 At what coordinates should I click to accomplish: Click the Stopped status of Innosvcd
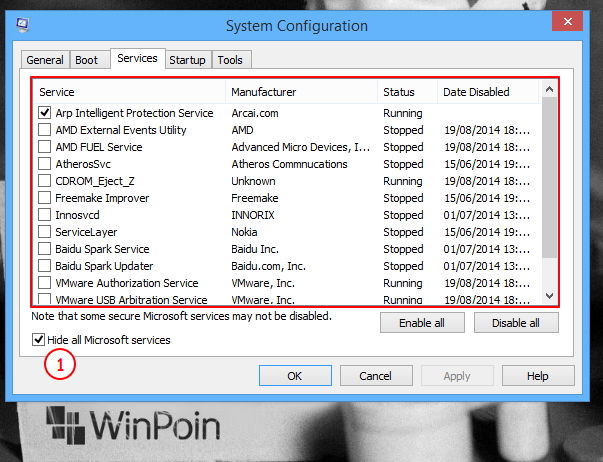[403, 215]
